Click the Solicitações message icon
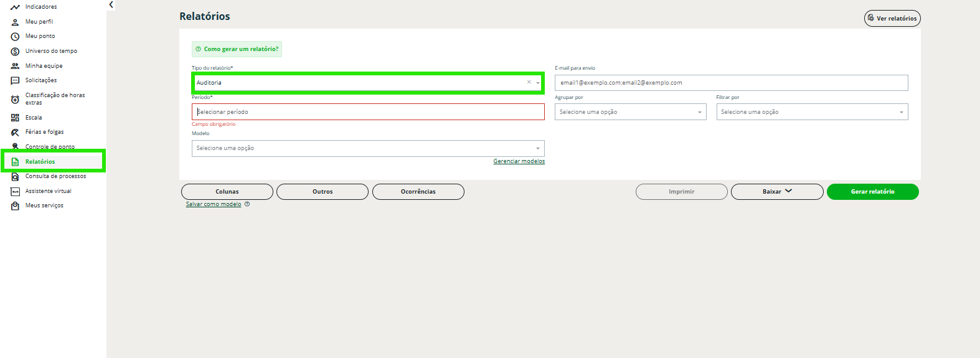 coord(15,80)
